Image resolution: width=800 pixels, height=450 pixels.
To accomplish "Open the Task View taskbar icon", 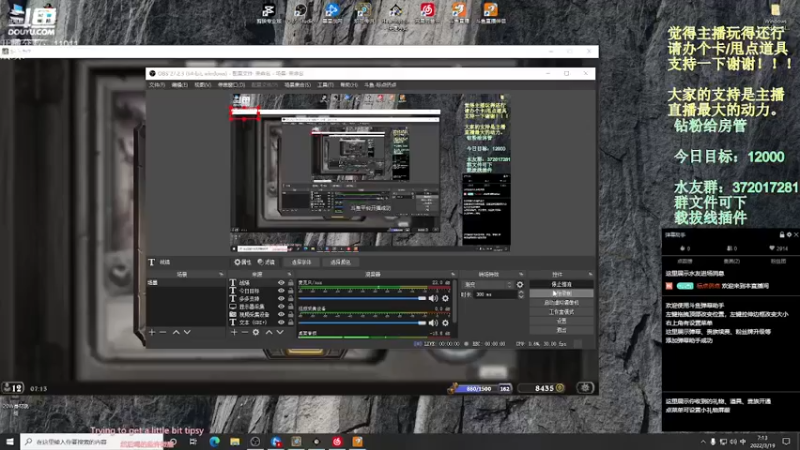I will click(x=193, y=441).
